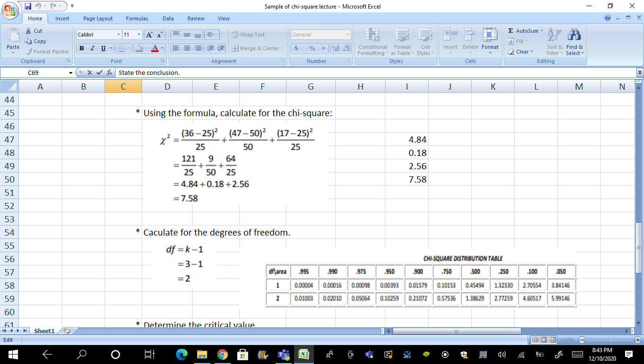Select Normal view in status bar

[536, 340]
